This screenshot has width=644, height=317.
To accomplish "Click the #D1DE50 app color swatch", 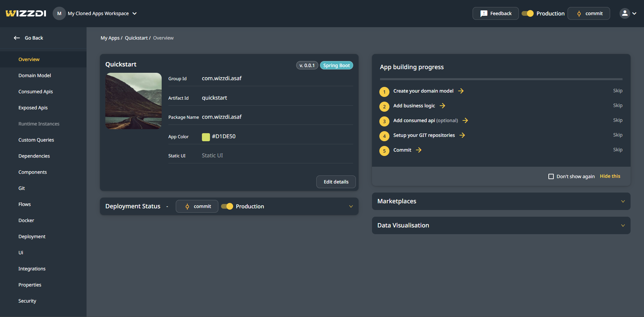I will pos(206,137).
